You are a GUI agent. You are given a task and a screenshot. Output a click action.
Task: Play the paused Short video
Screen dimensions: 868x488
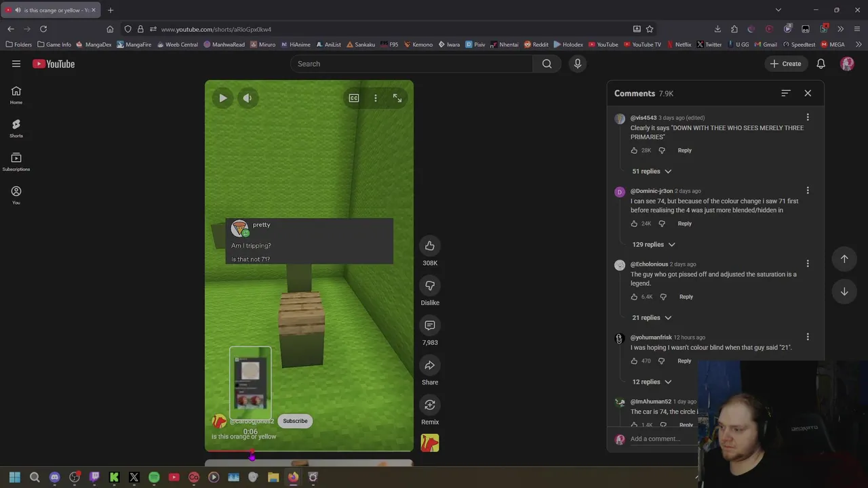[223, 98]
